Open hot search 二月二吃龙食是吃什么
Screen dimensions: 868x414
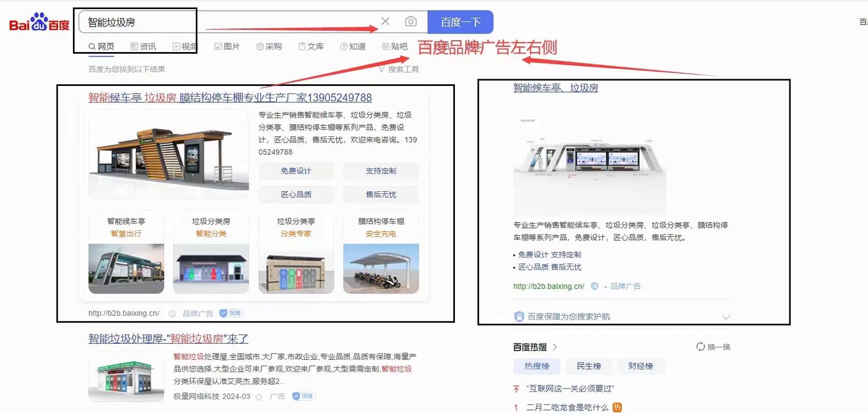point(567,407)
